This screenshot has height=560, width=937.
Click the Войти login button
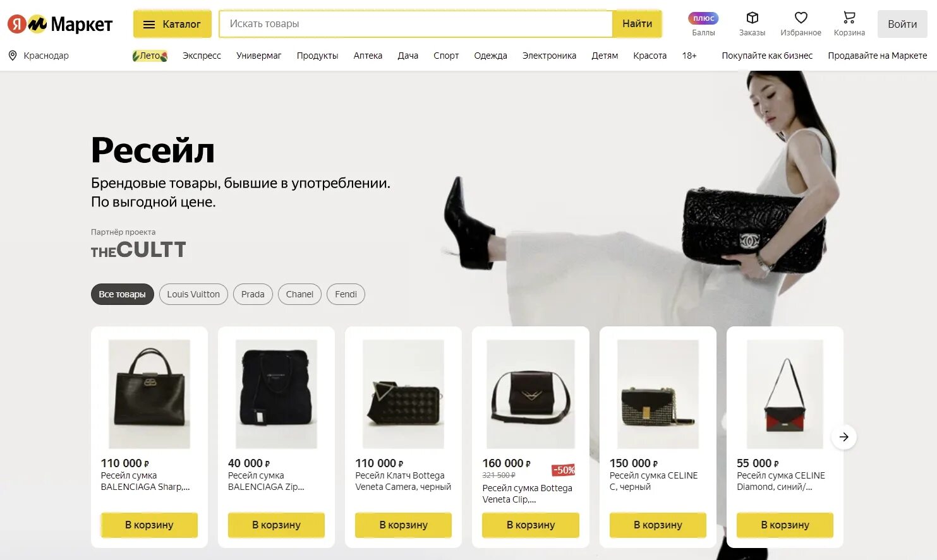[x=902, y=24]
